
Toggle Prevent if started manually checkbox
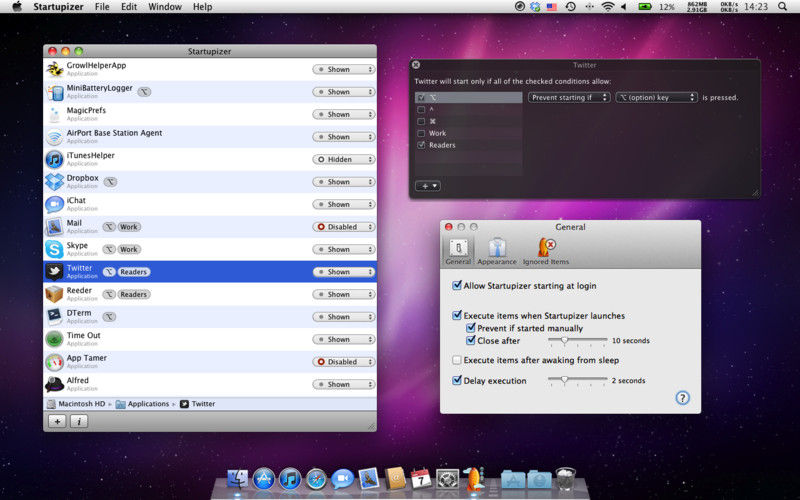(470, 328)
